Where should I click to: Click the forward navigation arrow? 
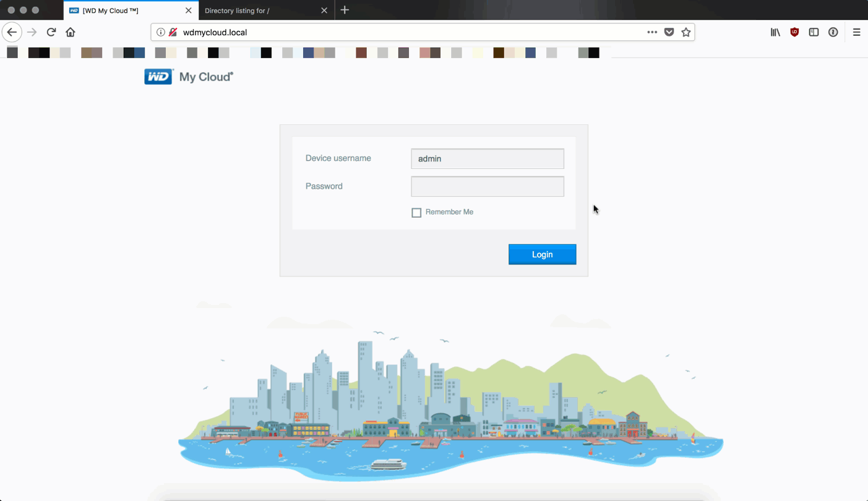(32, 32)
